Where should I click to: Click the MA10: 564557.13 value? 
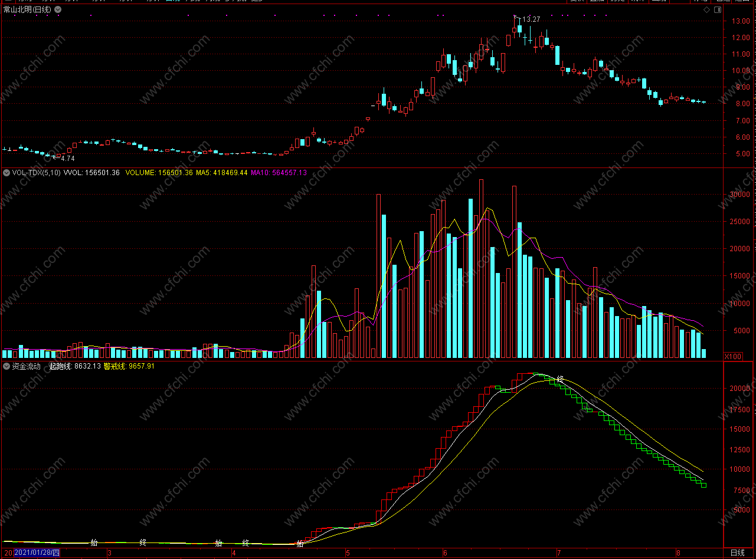point(279,173)
